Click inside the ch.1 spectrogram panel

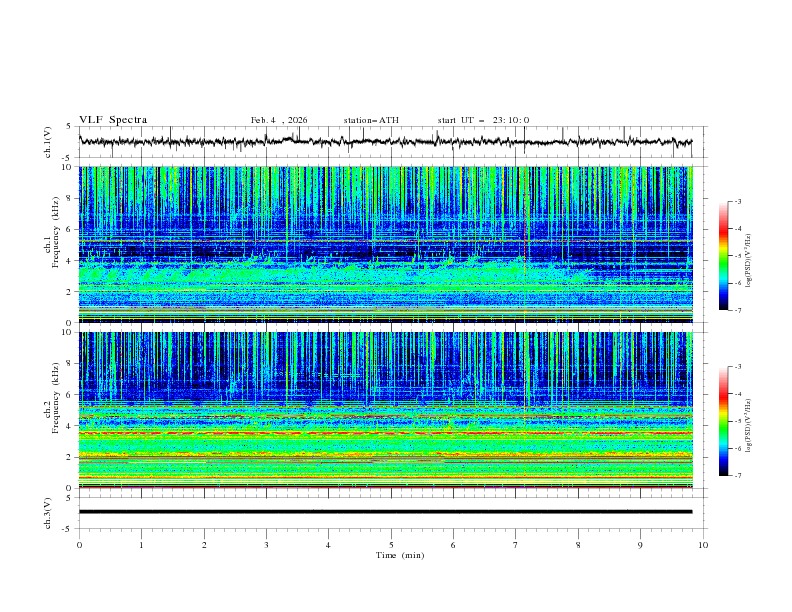pos(385,244)
